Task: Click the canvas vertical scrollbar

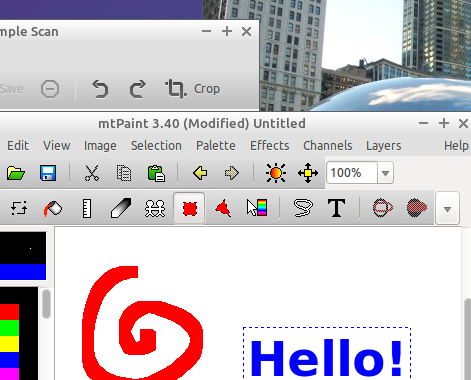Action: point(467,338)
